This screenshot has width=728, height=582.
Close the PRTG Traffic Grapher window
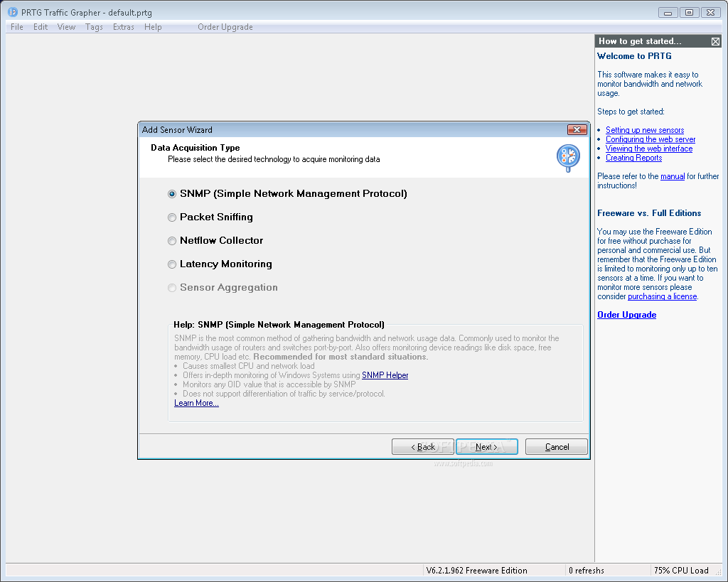710,13
